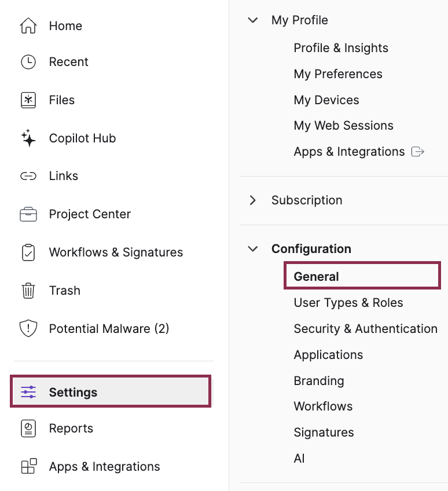
Task: Select the Files icon
Action: [x=28, y=100]
